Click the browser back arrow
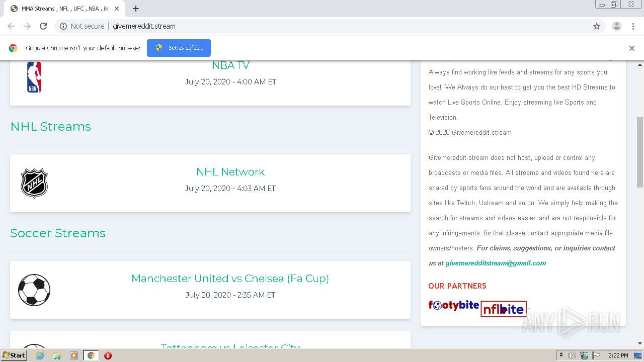 pos(11,26)
